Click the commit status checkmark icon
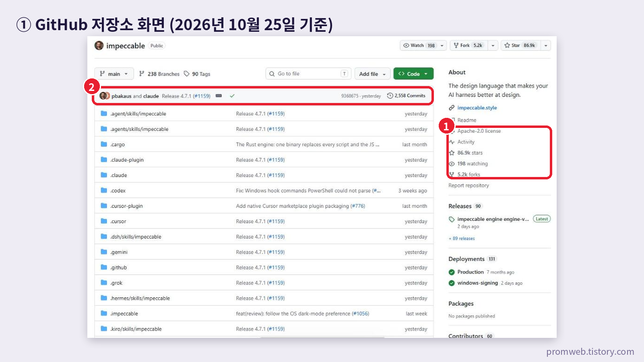This screenshot has width=644, height=362. point(232,96)
